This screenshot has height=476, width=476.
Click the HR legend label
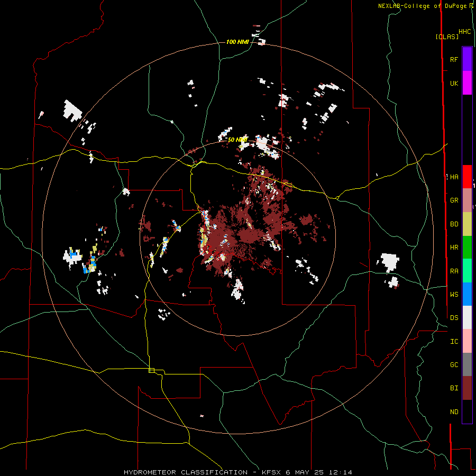454,248
